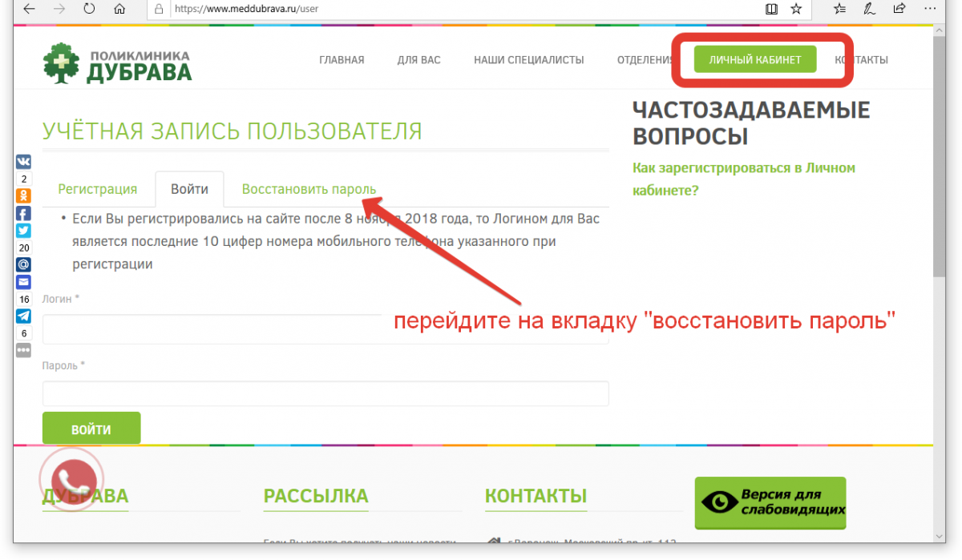Click the red phone callback icon
This screenshot has height=560, width=962.
[x=73, y=478]
